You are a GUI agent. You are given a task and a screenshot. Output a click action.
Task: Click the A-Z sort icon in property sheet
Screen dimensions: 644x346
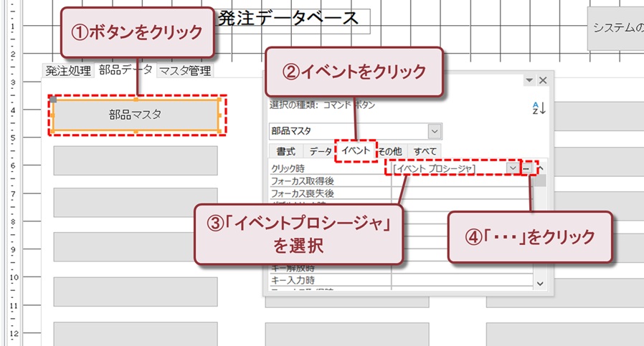539,108
